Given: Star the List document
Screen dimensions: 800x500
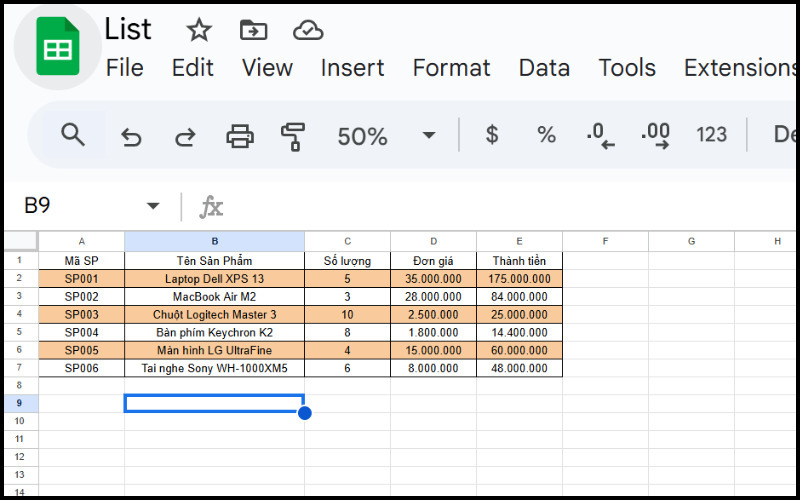Looking at the screenshot, I should [x=199, y=30].
